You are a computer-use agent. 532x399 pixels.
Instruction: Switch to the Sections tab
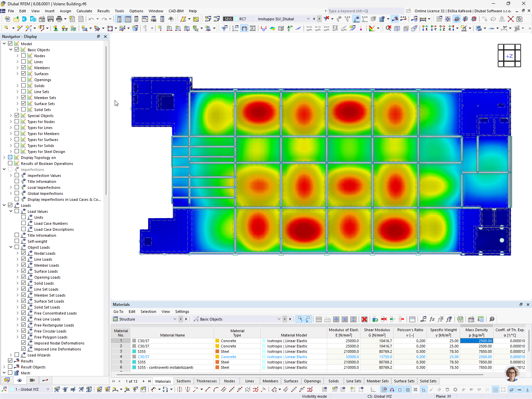(x=184, y=381)
